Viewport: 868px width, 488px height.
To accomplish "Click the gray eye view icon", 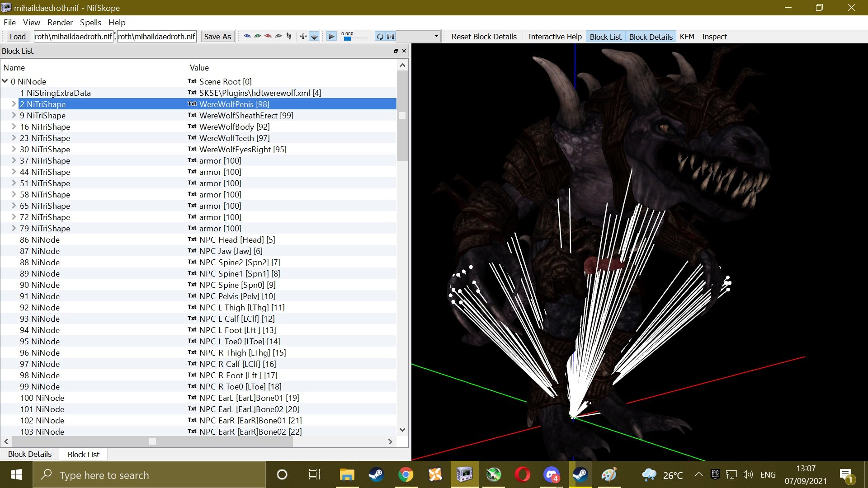I will coord(278,36).
